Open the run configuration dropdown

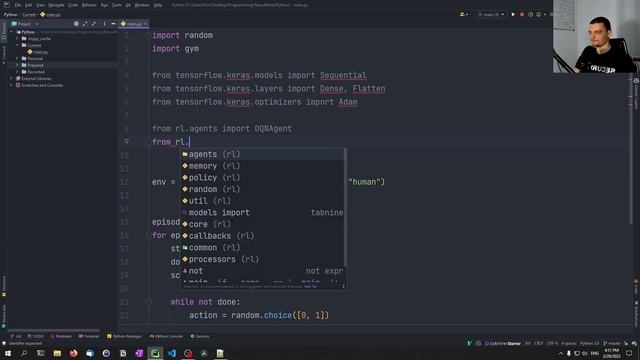point(491,14)
